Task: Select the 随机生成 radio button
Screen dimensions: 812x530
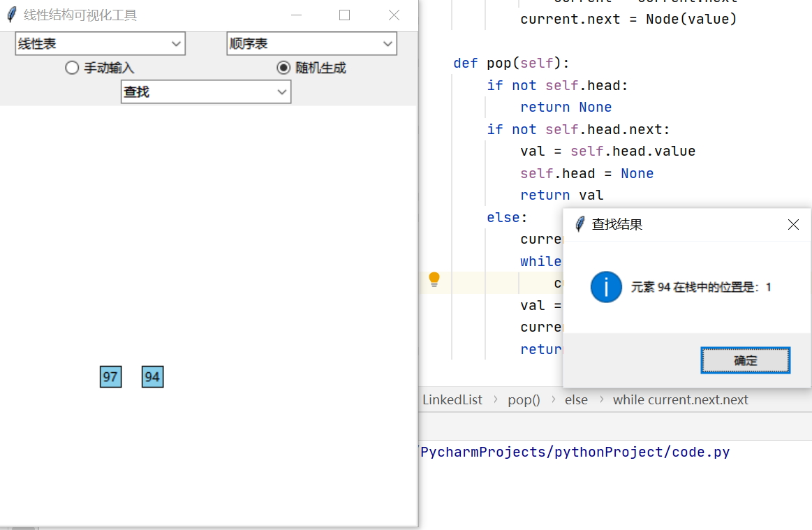Action: (283, 68)
